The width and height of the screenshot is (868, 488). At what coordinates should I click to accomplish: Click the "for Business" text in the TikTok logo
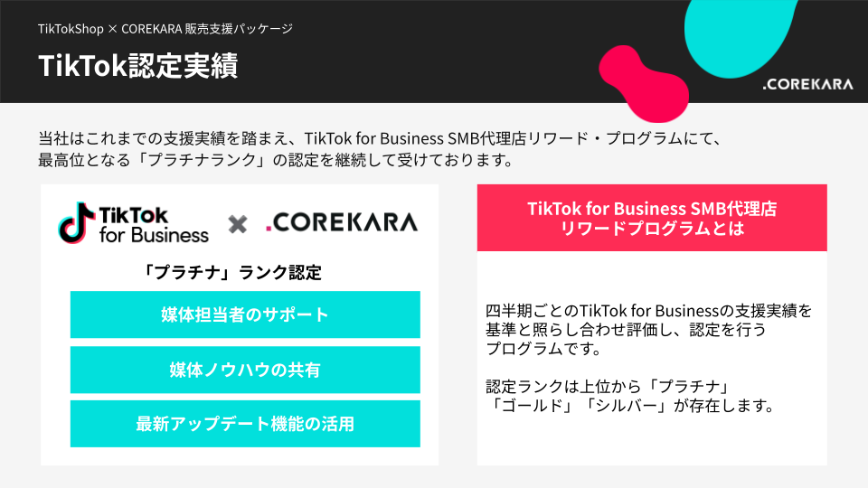click(155, 235)
